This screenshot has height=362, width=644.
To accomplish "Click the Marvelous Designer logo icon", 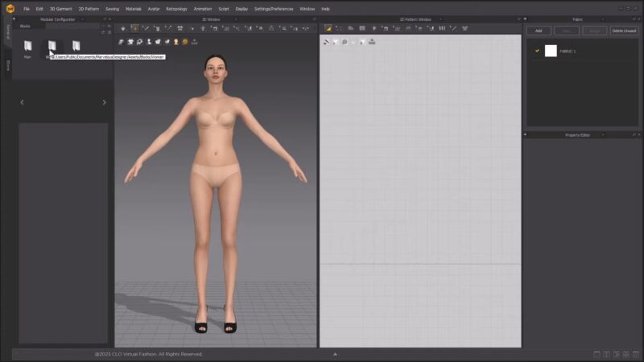I will point(10,8).
